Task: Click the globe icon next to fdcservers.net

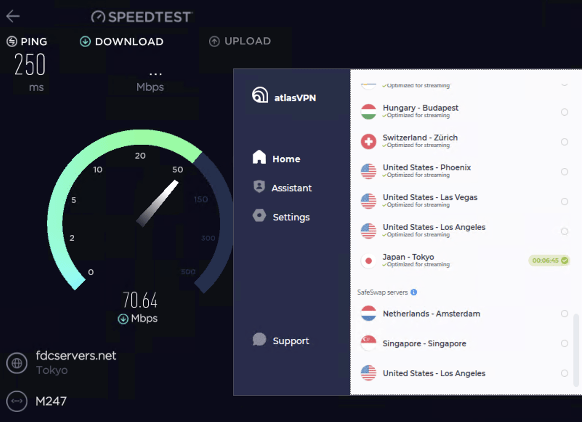Action: coord(17,363)
